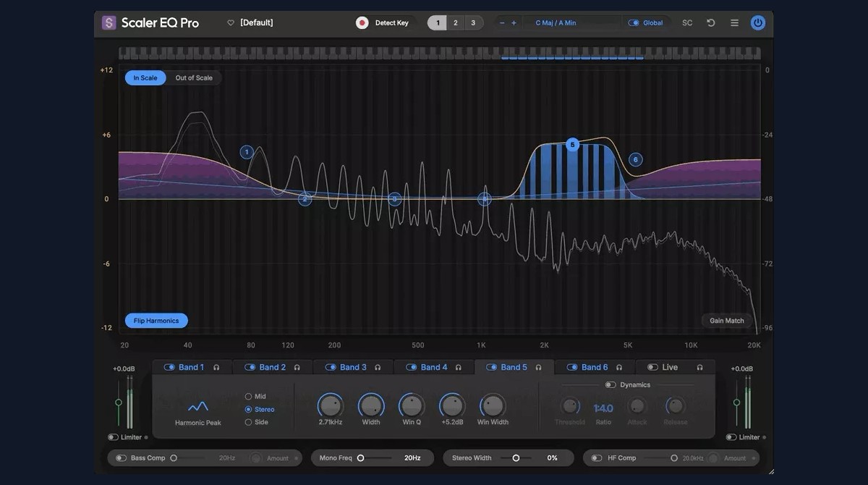The image size is (868, 485).
Task: Click the Win Q knob
Action: coord(412,405)
